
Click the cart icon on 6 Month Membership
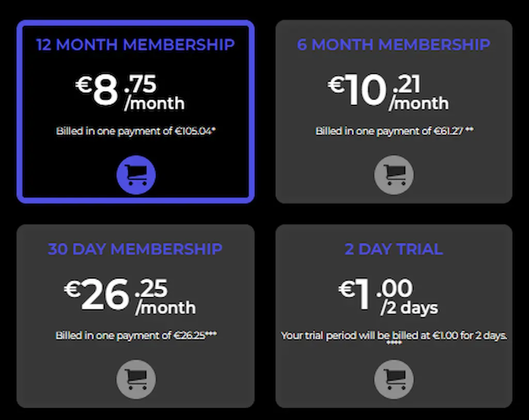tap(394, 175)
